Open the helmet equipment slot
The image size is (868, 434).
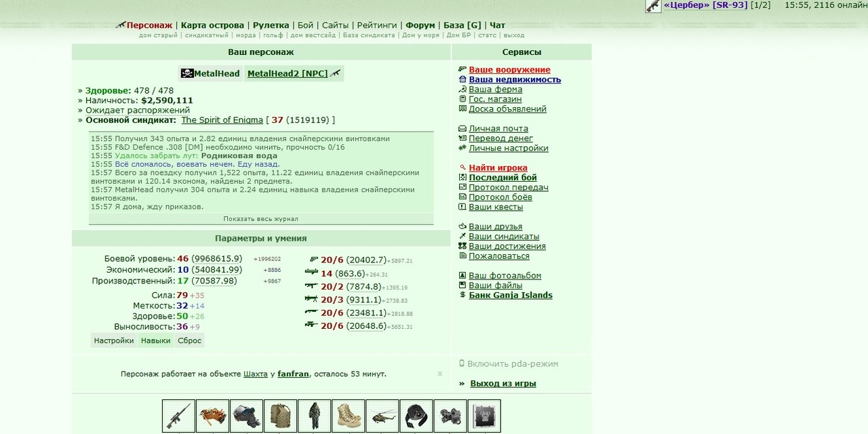tap(247, 416)
